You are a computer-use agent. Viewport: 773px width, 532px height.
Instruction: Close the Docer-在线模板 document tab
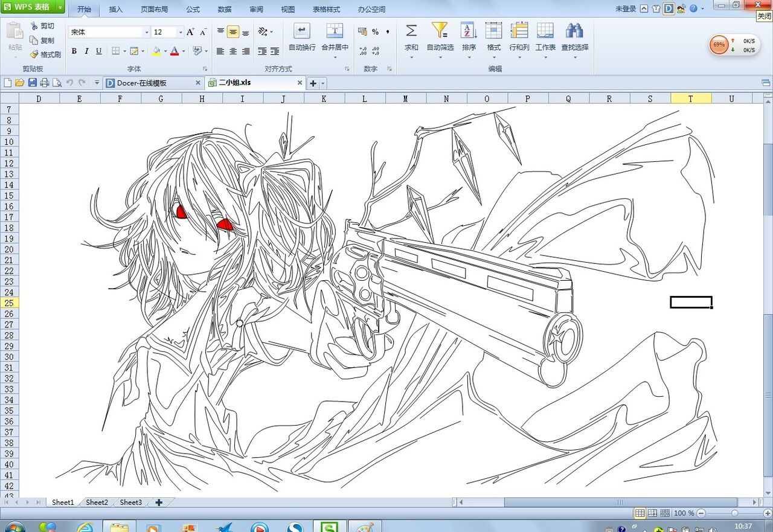tap(198, 83)
